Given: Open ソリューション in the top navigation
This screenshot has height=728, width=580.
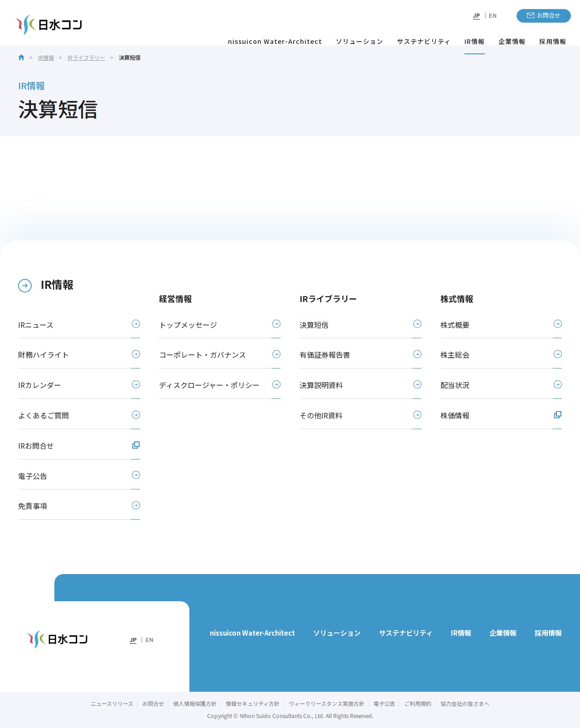Looking at the screenshot, I should (x=359, y=42).
